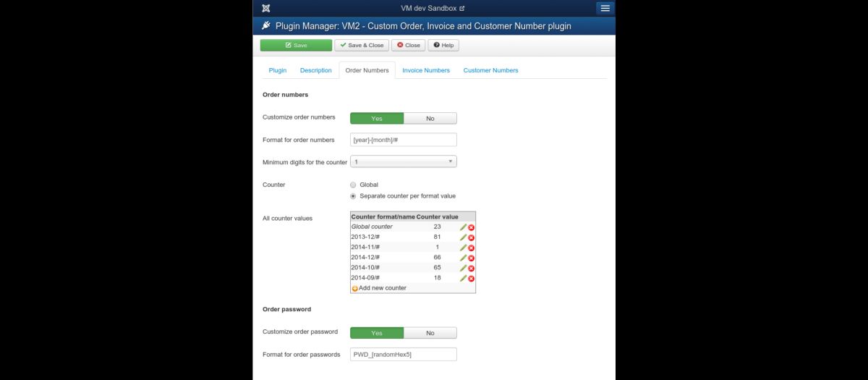Focus the Format for order numbers field
This screenshot has height=380, width=868.
point(404,140)
